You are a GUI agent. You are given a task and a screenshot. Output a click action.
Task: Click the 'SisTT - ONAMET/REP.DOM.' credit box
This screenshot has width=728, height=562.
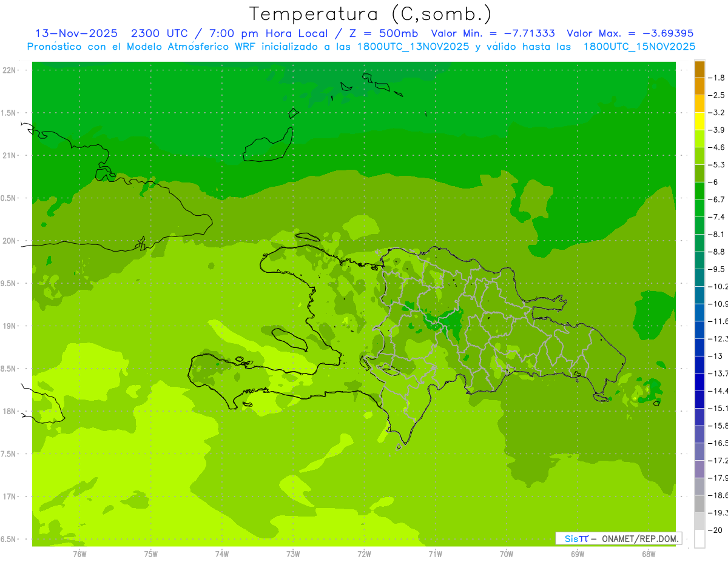coord(619,538)
